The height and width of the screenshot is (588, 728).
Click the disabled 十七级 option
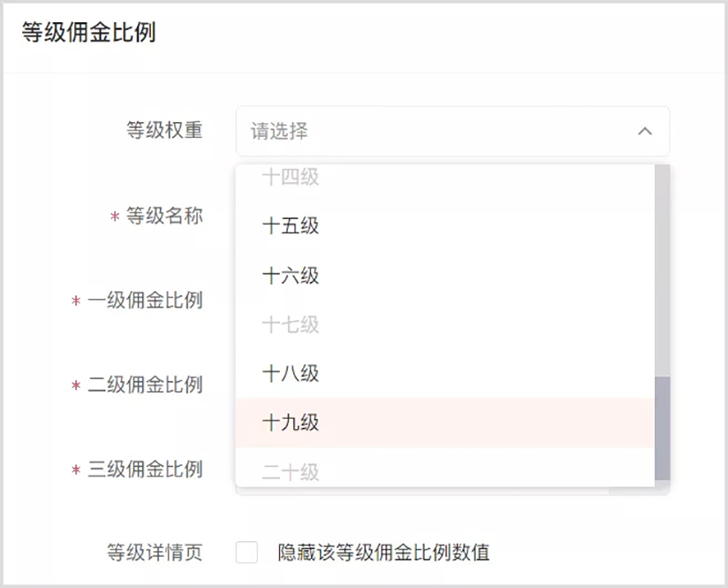coord(444,325)
